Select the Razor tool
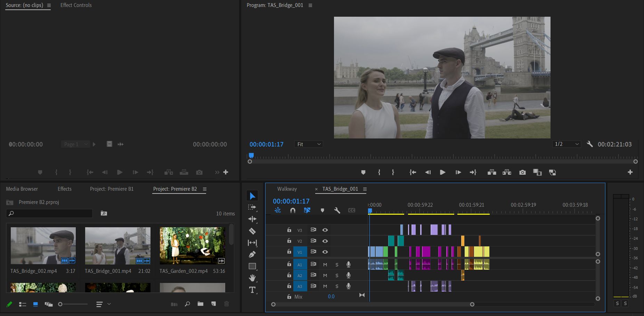Image resolution: width=644 pixels, height=316 pixels. click(252, 231)
